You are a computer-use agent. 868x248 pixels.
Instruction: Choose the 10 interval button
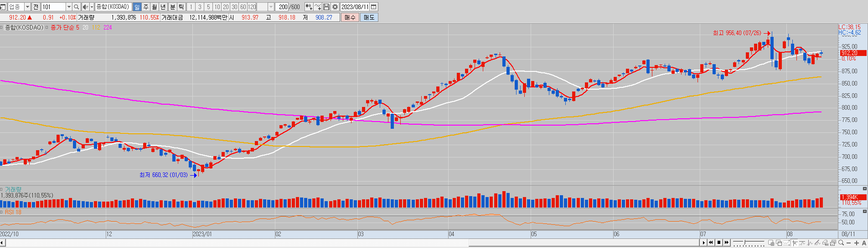coord(217,7)
